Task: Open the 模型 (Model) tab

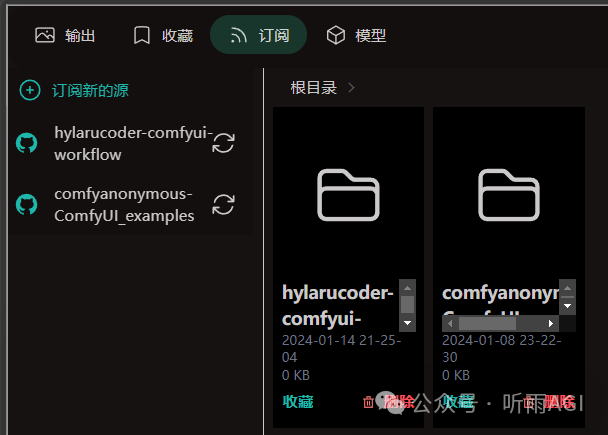Action: tap(356, 35)
